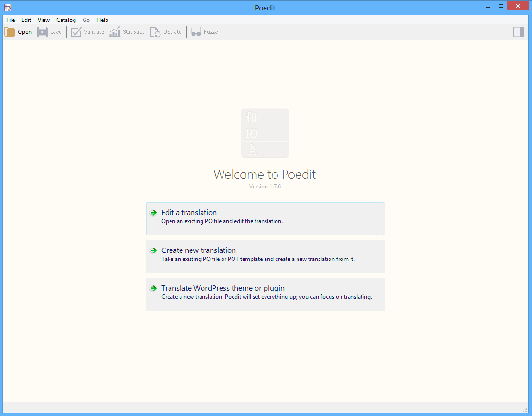Screen dimensions: 532x416
Task: Click the green arrow beside Edit a translation
Action: pyautogui.click(x=154, y=213)
